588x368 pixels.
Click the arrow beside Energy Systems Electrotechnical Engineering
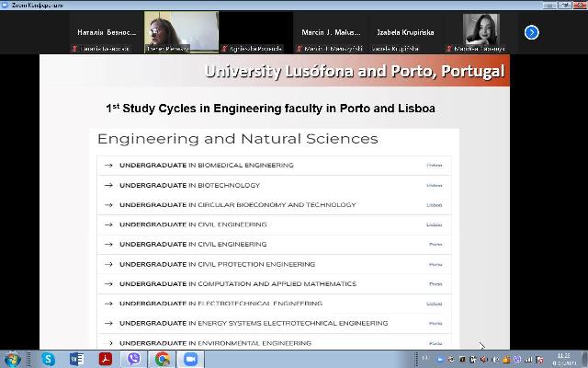click(x=108, y=323)
